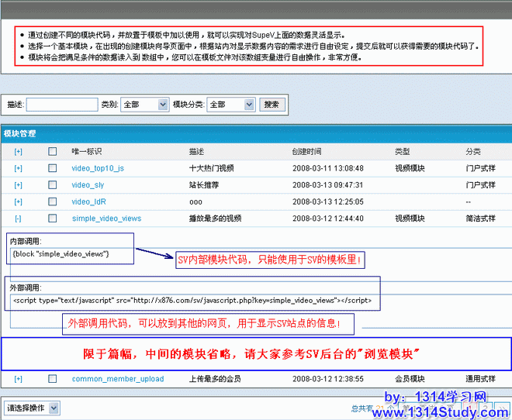Click the 描述 search input field
The width and height of the screenshot is (512, 420).
point(62,104)
